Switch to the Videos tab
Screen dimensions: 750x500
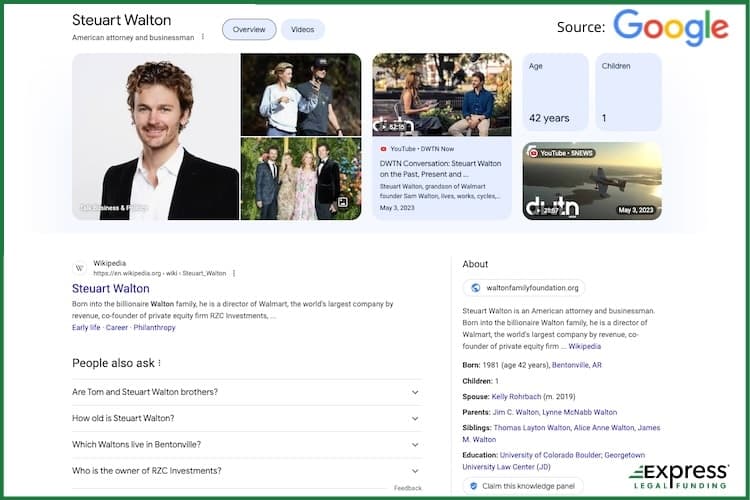tap(302, 30)
